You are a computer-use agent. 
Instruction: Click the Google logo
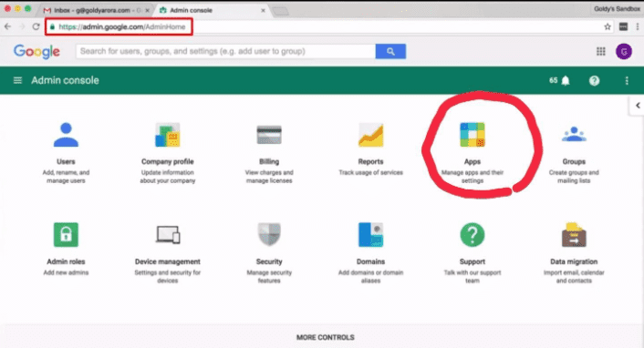(36, 51)
